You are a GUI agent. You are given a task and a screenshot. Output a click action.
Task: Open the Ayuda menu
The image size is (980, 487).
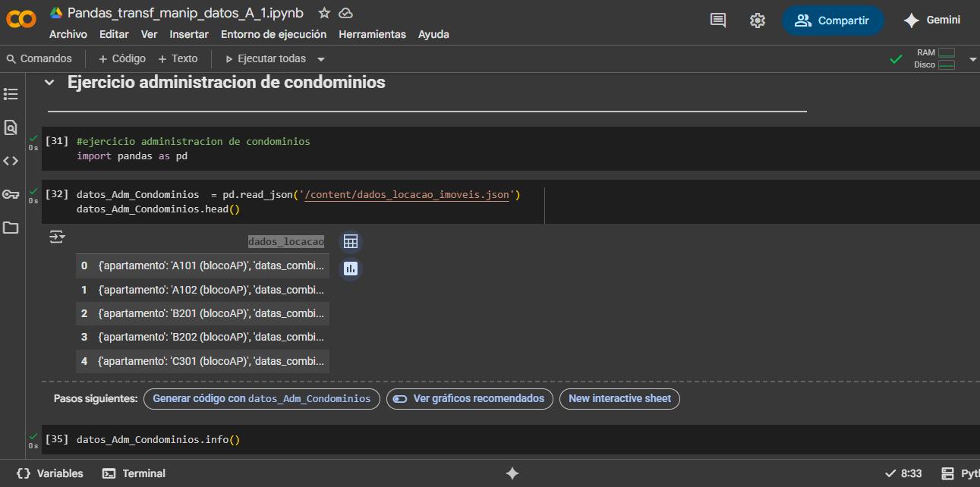tap(433, 34)
